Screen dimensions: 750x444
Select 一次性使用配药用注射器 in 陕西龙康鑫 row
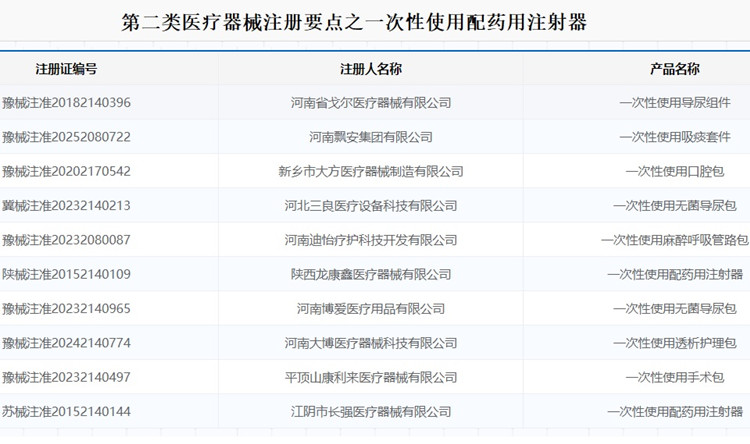[x=675, y=275]
